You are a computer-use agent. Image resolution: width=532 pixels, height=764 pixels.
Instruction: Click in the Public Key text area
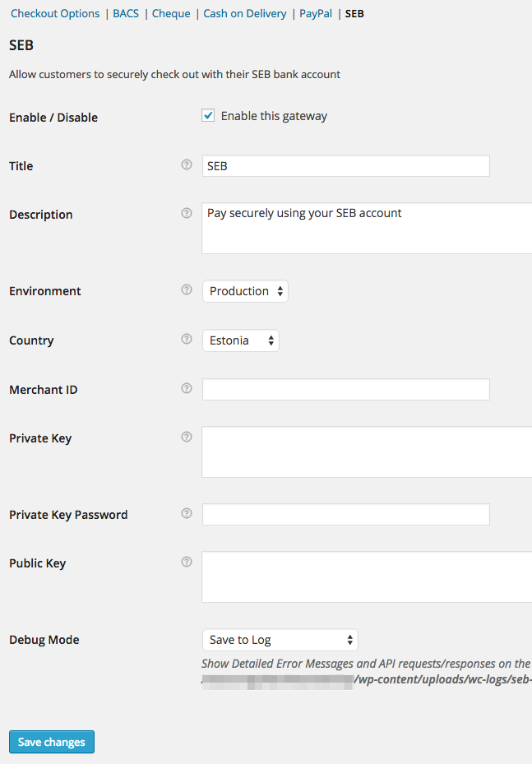point(362,576)
